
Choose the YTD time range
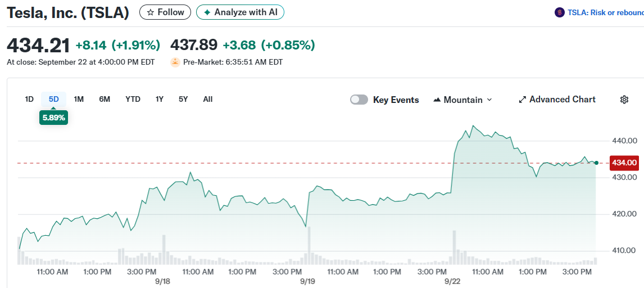coord(133,99)
